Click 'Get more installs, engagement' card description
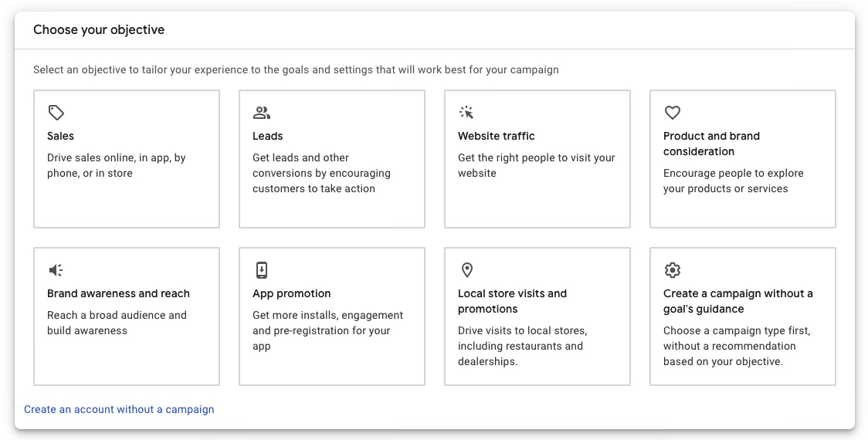Screen dimensions: 868x440 coord(327,330)
